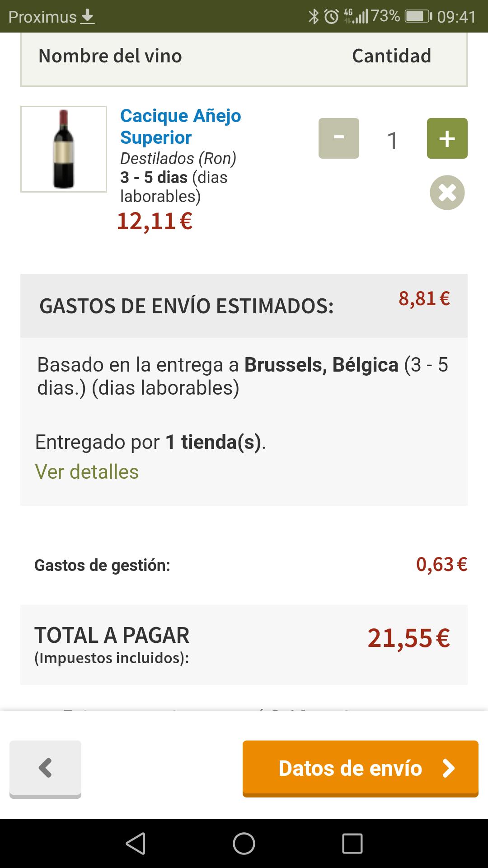
Task: Proceed to Datos de envío
Action: pos(360,768)
